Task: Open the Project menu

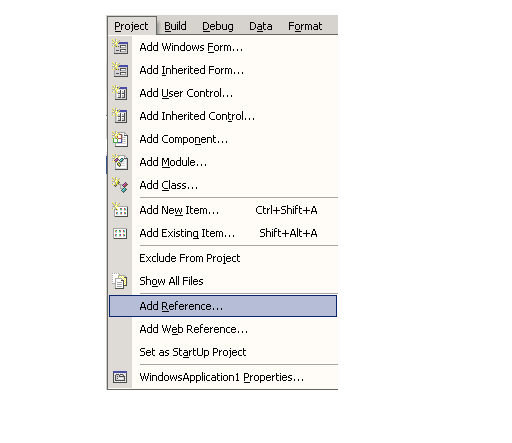Action: 131,26
